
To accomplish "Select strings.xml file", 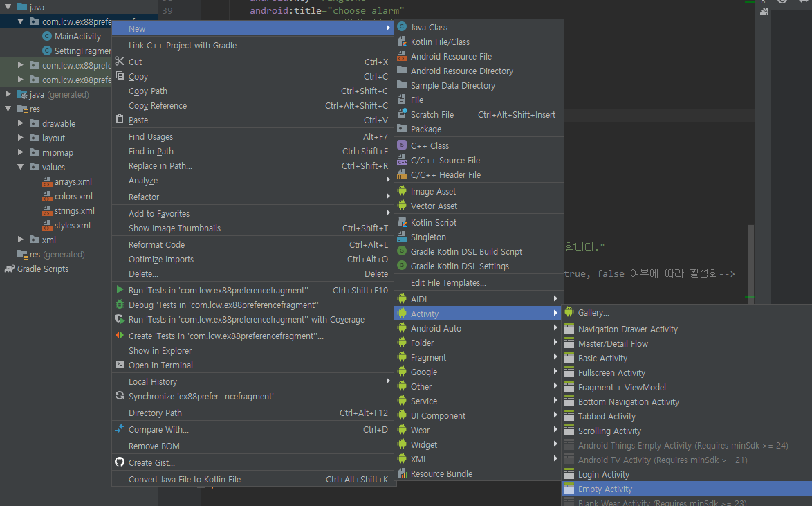I will pos(74,210).
